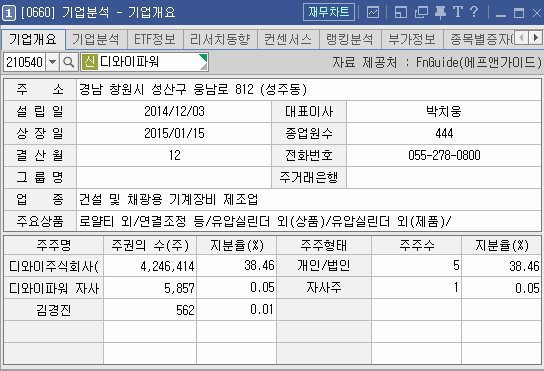Click the duplicate window icon in title bar
The image size is (544, 371).
[421, 13]
